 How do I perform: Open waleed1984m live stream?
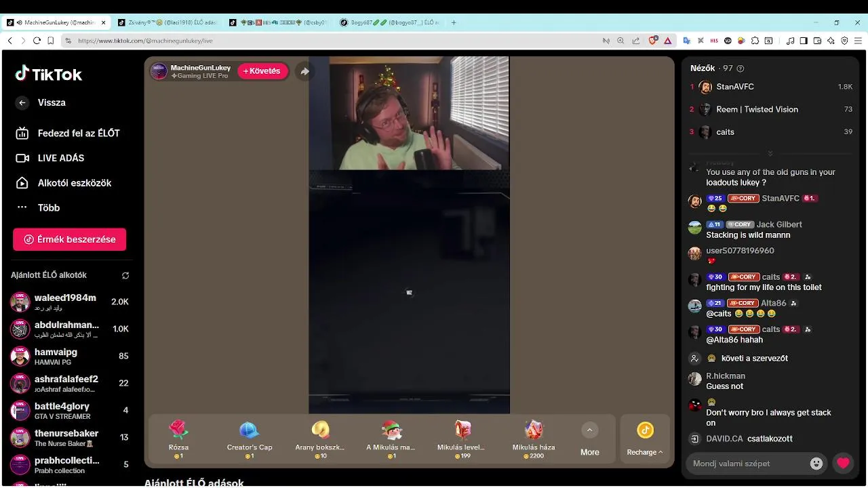(x=69, y=302)
